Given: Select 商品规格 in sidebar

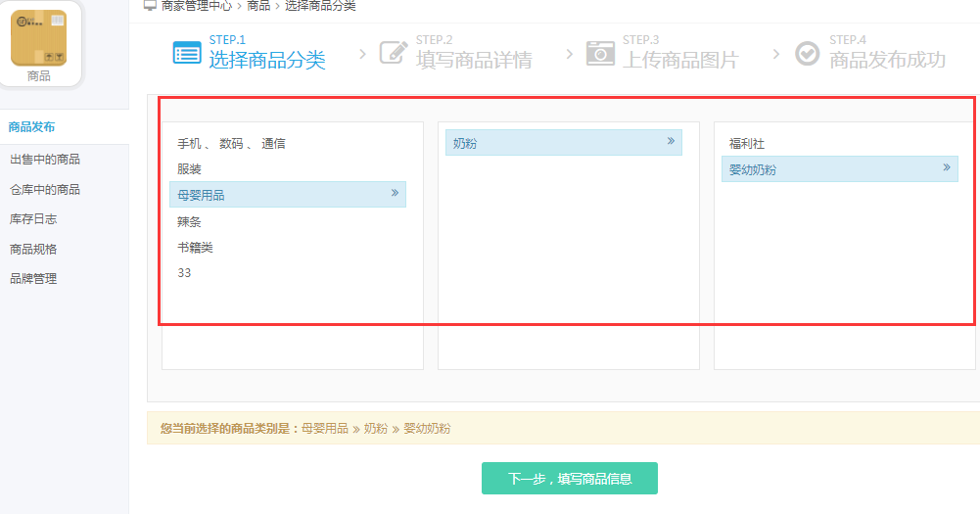Looking at the screenshot, I should (33, 249).
